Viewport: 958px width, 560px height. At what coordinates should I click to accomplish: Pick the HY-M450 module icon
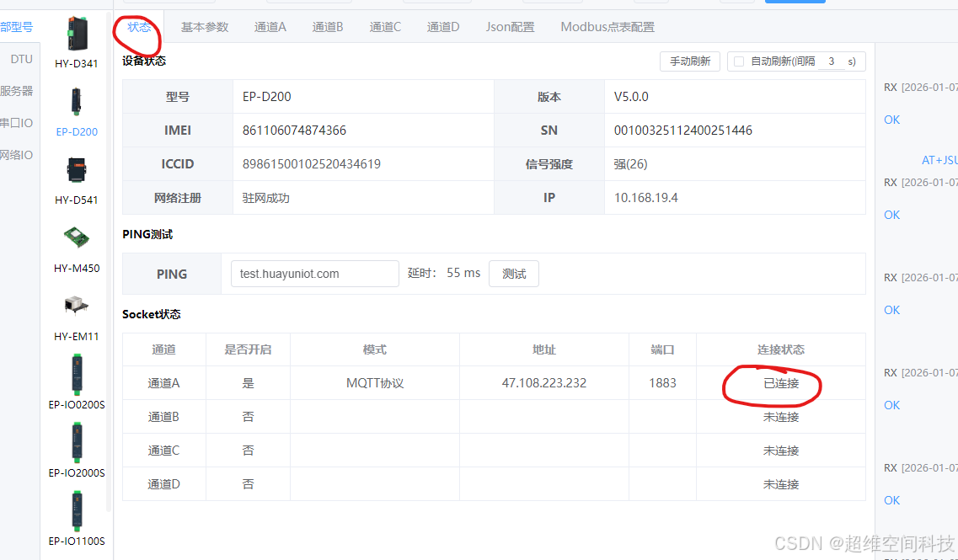point(77,237)
